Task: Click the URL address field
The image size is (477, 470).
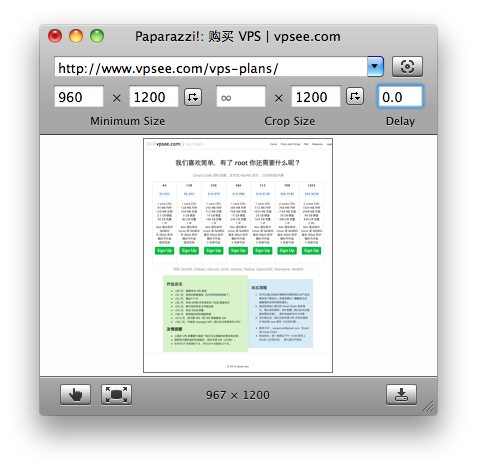Action: [211, 67]
